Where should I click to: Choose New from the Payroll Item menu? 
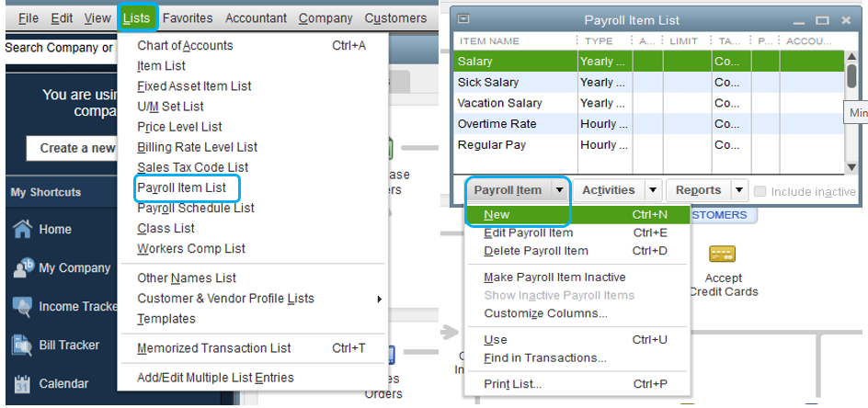pyautogui.click(x=497, y=214)
